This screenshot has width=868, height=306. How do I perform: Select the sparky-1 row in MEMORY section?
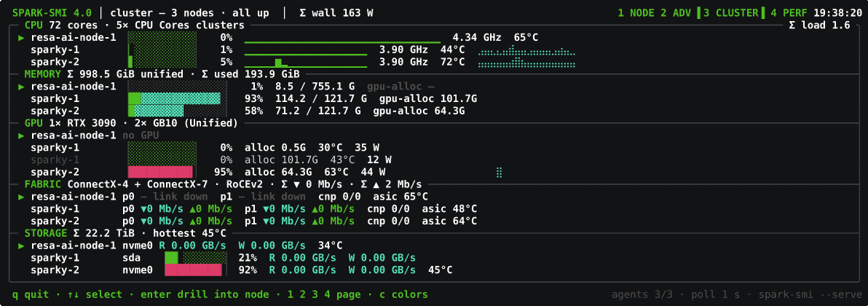(x=55, y=98)
